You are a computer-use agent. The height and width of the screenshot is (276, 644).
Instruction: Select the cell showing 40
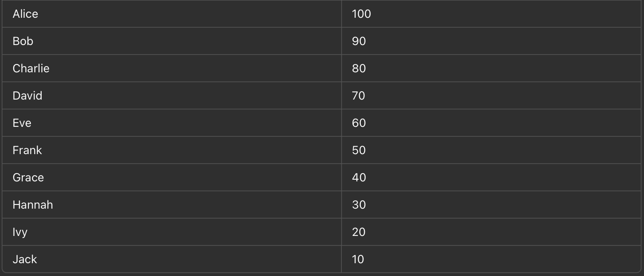359,178
